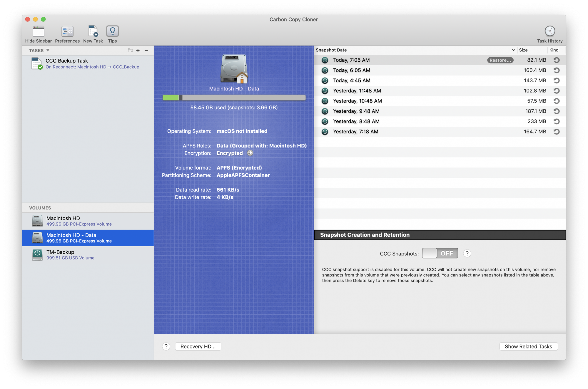Image resolution: width=588 pixels, height=389 pixels.
Task: Remove the task with the minus icon
Action: pyautogui.click(x=146, y=51)
